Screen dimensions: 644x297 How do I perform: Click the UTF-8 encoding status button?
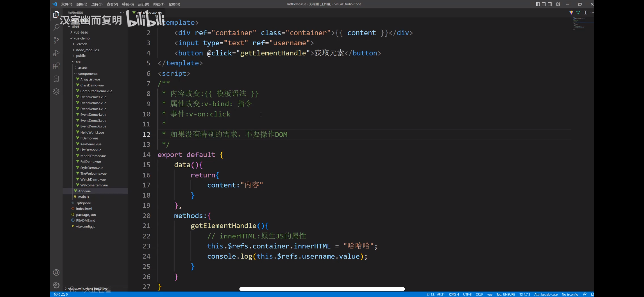(x=467, y=294)
